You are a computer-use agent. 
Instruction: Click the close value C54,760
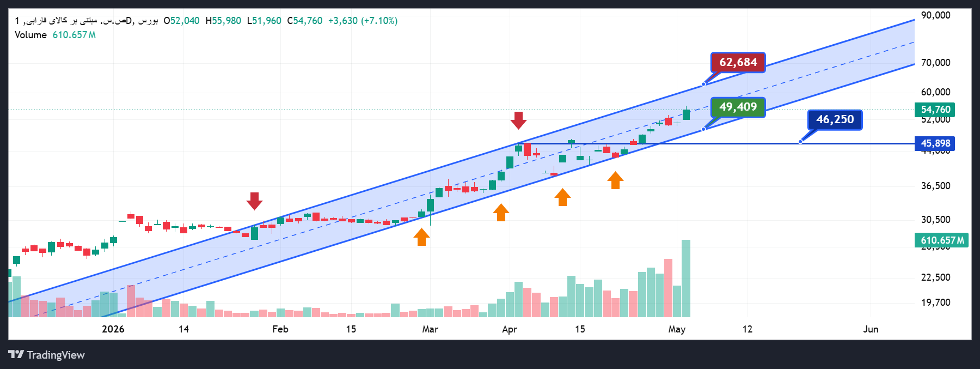tap(305, 21)
